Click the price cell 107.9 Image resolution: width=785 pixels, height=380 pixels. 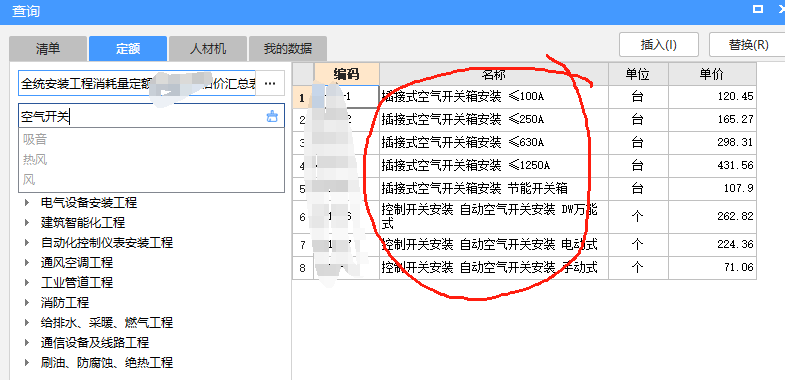point(712,189)
